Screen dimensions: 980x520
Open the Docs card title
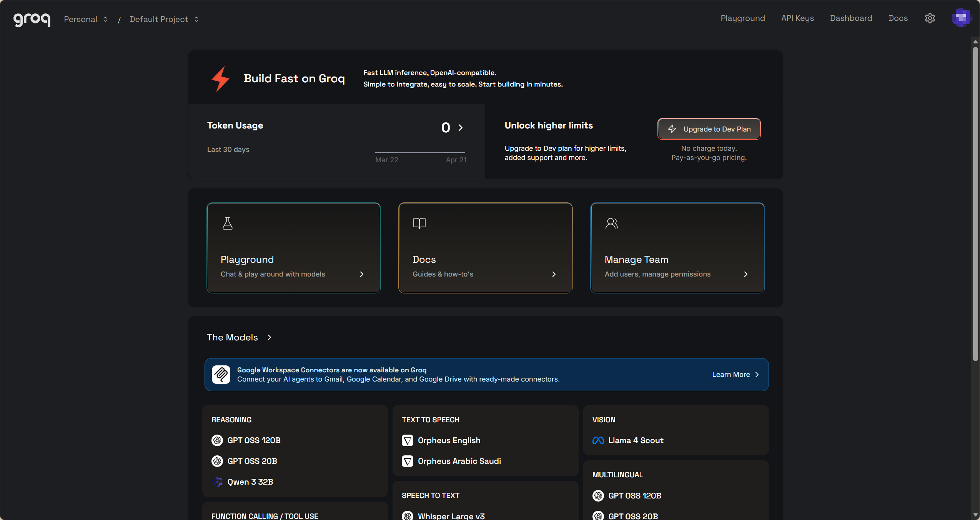[x=424, y=260]
